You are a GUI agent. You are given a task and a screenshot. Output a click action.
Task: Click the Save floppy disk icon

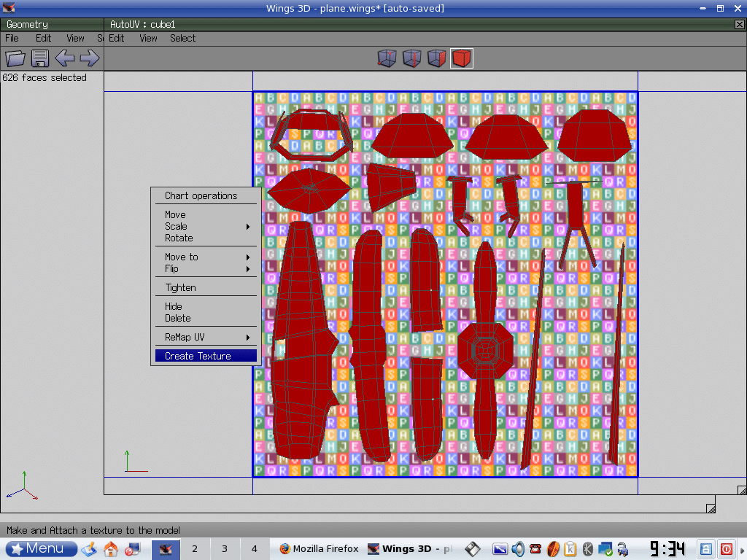pyautogui.click(x=40, y=58)
